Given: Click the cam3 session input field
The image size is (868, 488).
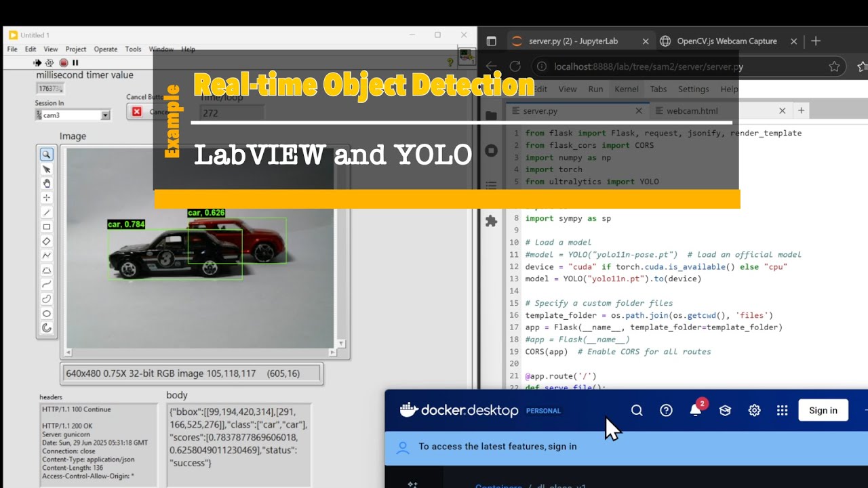Looking at the screenshot, I should (x=72, y=115).
